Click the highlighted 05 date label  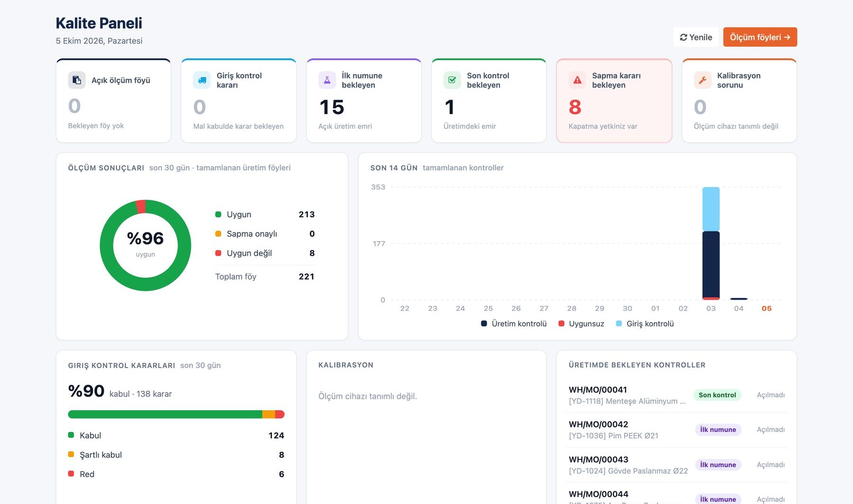click(x=767, y=308)
